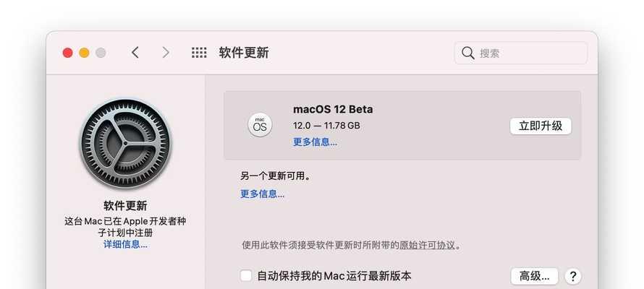This screenshot has width=644, height=289.
Task: Click the 立即升级 upgrade button
Action: tap(541, 126)
